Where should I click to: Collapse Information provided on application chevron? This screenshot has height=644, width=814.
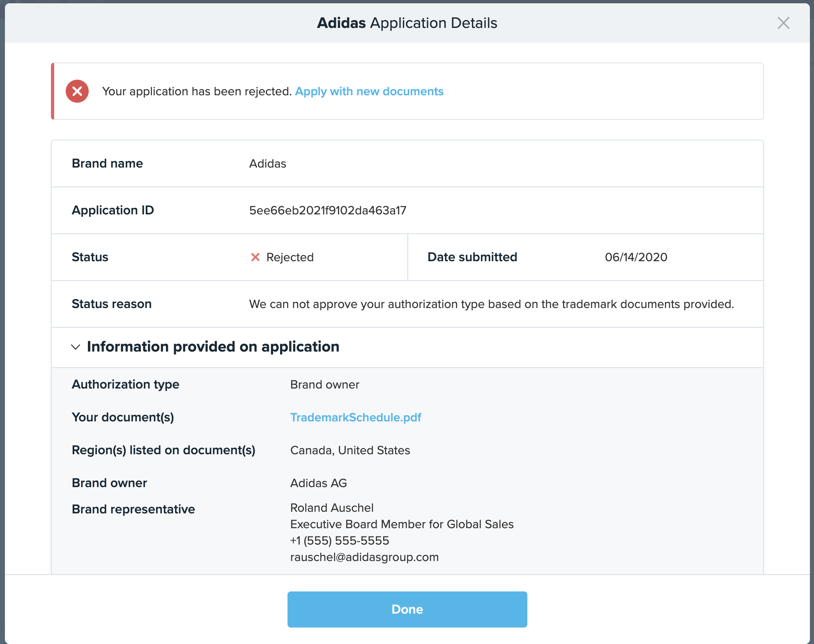tap(76, 347)
